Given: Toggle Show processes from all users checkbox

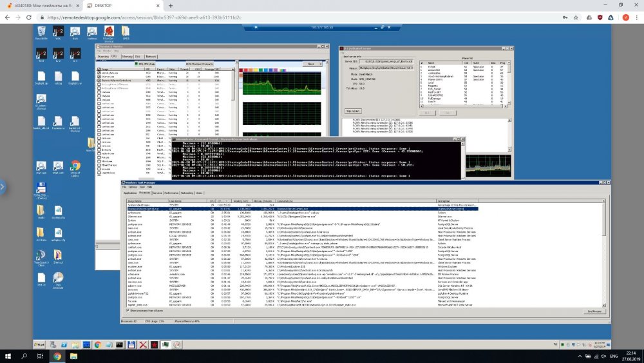Looking at the screenshot, I should [x=128, y=310].
